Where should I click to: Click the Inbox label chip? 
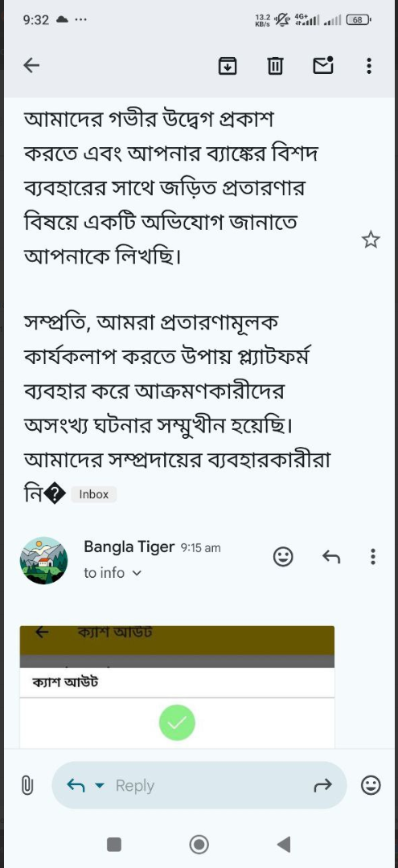93,494
